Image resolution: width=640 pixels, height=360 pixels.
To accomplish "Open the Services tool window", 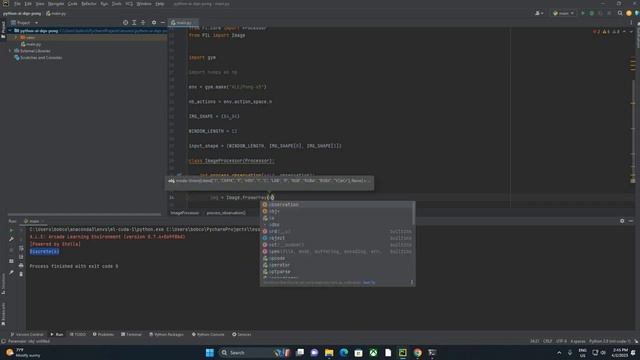I will (x=242, y=334).
